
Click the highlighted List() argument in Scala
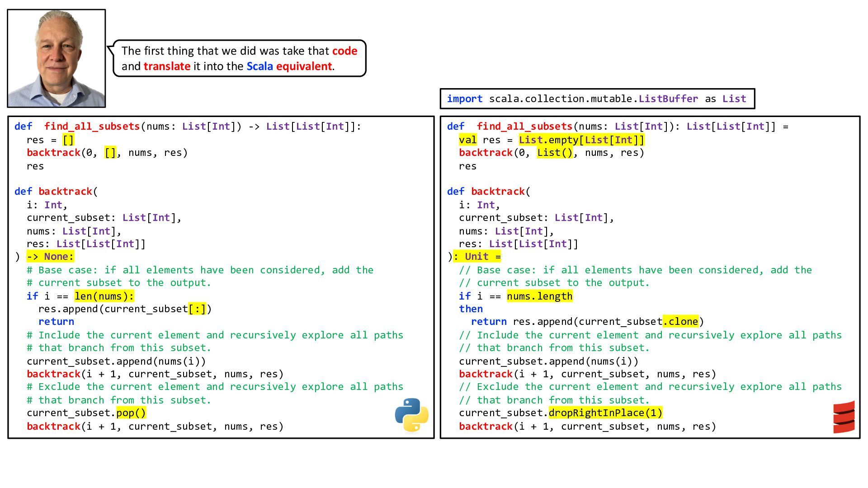[x=555, y=153]
